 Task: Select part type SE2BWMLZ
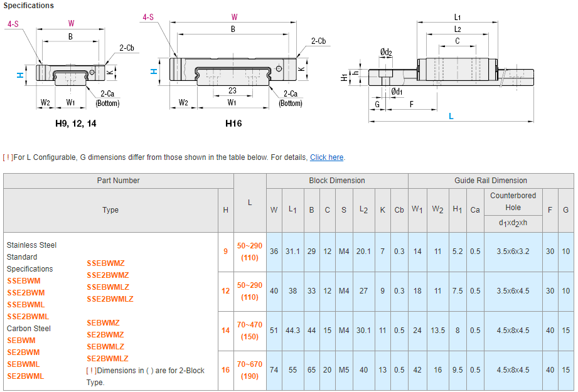[x=108, y=359]
